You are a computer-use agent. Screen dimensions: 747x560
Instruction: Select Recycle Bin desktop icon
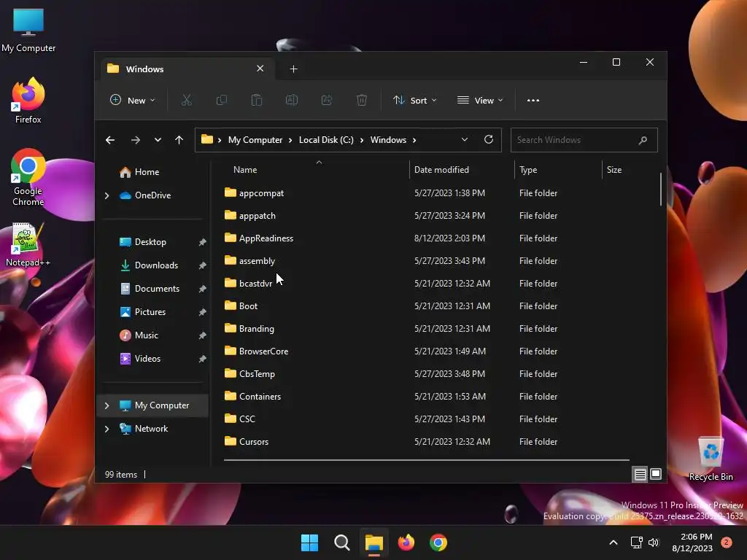[x=711, y=459]
